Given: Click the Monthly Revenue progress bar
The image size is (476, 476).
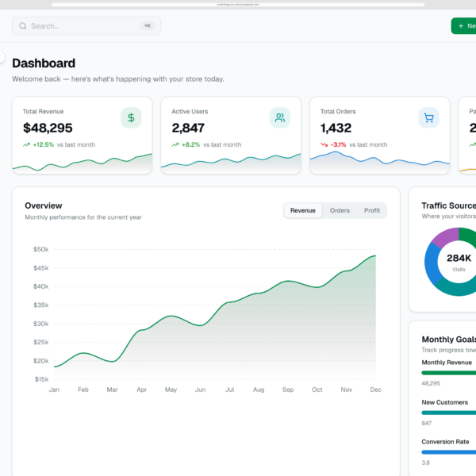Looking at the screenshot, I should point(449,373).
